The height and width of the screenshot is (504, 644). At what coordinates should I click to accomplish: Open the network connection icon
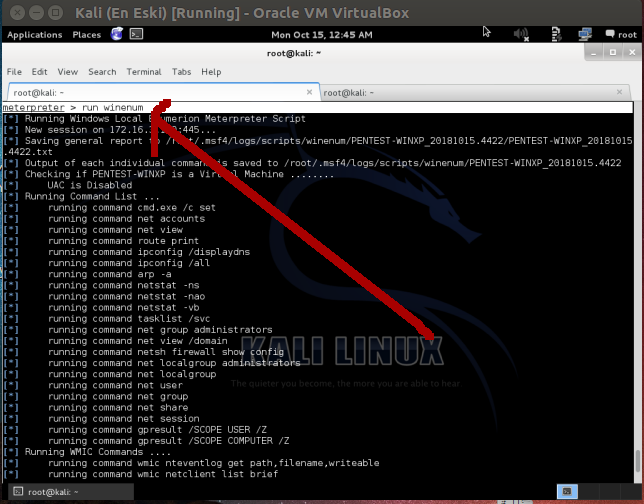click(585, 35)
